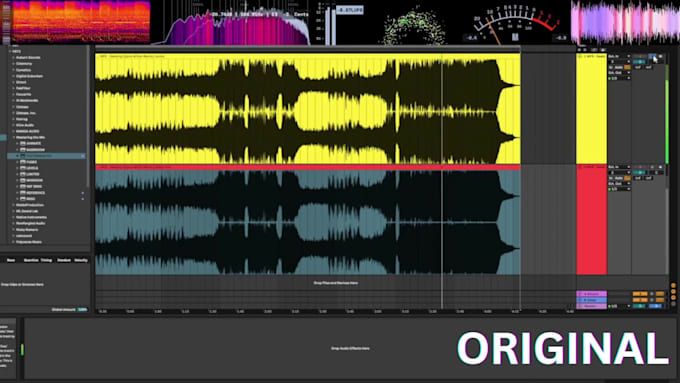Click the Random column in Groove Pool
This screenshot has height=383, width=680.
(64, 260)
